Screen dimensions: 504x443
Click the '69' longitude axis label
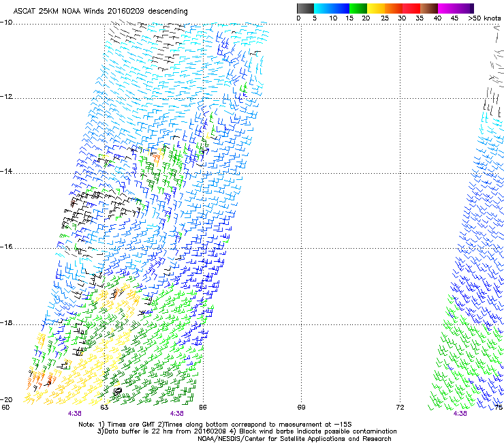(x=301, y=408)
